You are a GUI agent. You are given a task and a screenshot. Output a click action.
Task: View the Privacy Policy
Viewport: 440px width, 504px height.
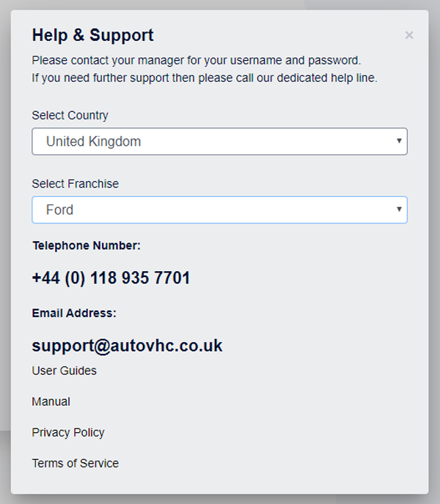click(x=68, y=432)
